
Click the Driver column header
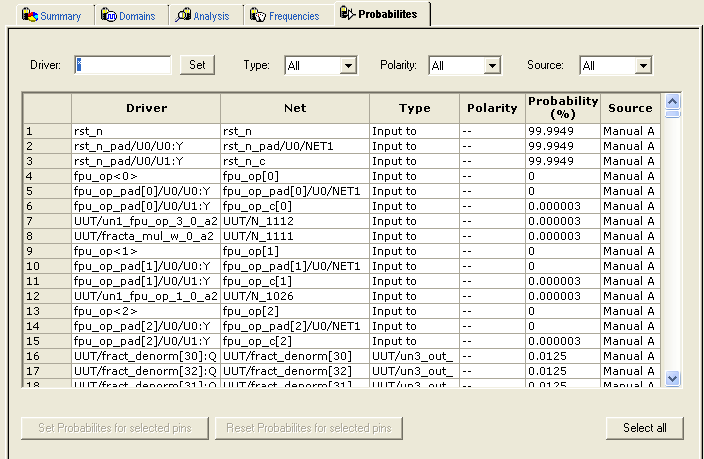[x=146, y=108]
